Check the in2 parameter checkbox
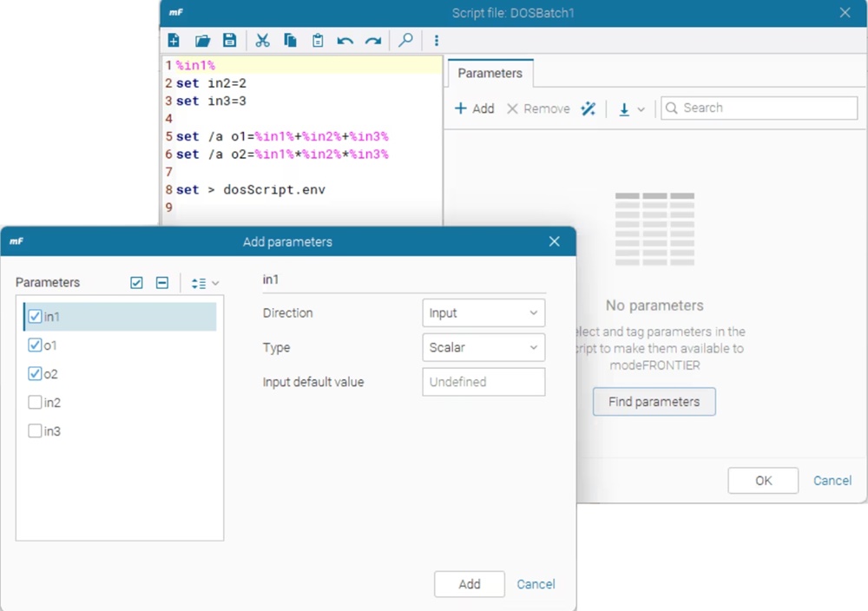Screen dimensions: 868x611 [35, 403]
